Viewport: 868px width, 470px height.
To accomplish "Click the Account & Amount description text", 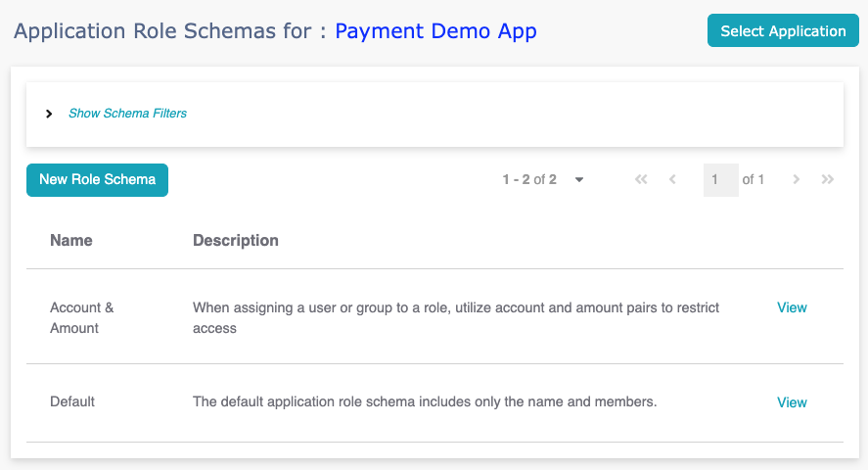I will click(x=456, y=318).
